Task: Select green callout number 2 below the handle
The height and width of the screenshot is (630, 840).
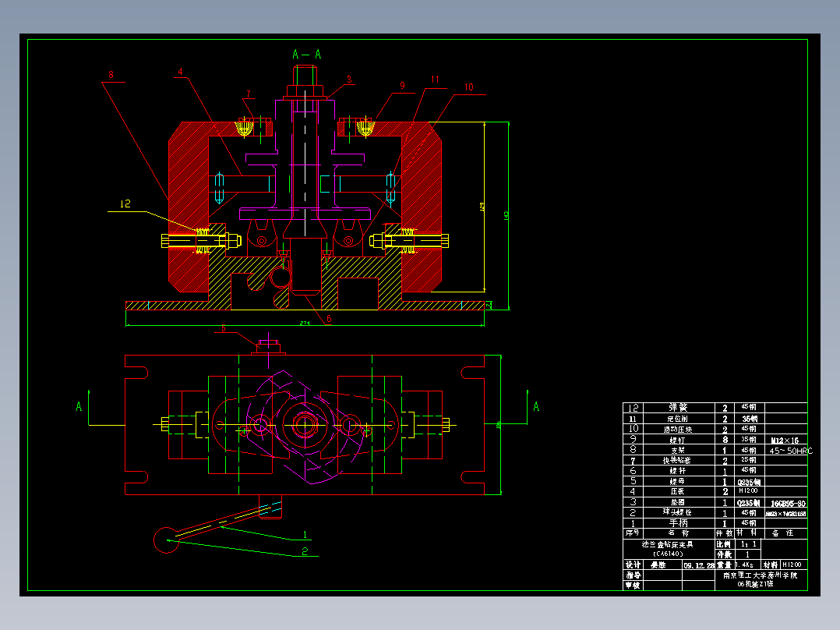Action: coord(305,551)
